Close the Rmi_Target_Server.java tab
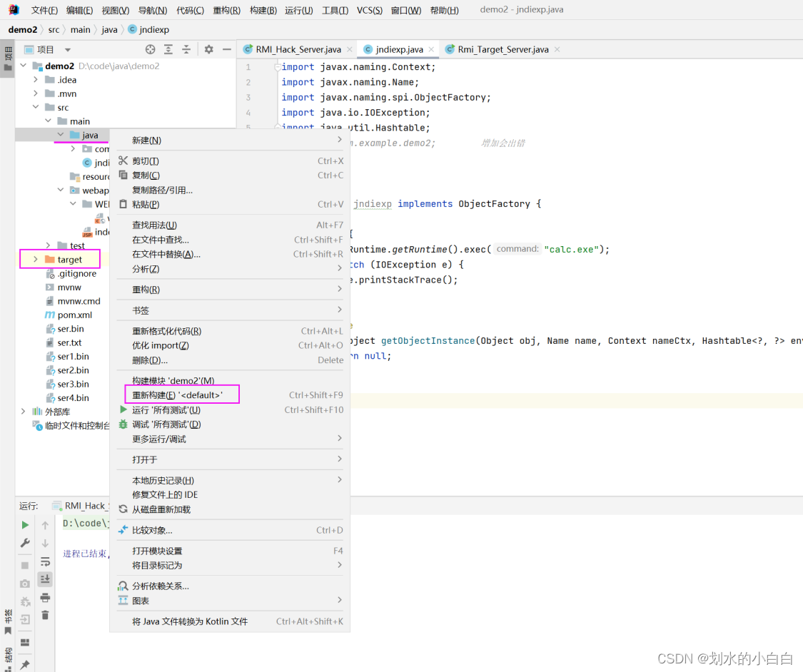Viewport: 803px width, 672px height. click(557, 49)
